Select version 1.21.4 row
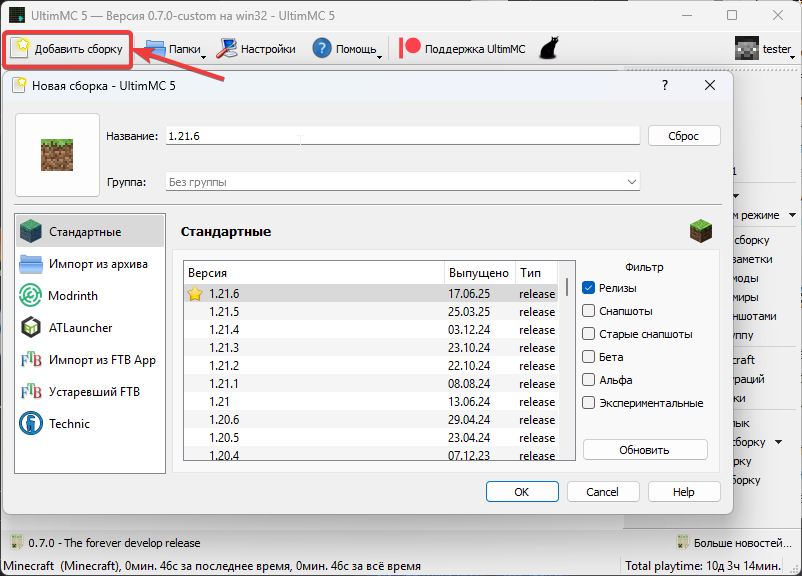 370,329
